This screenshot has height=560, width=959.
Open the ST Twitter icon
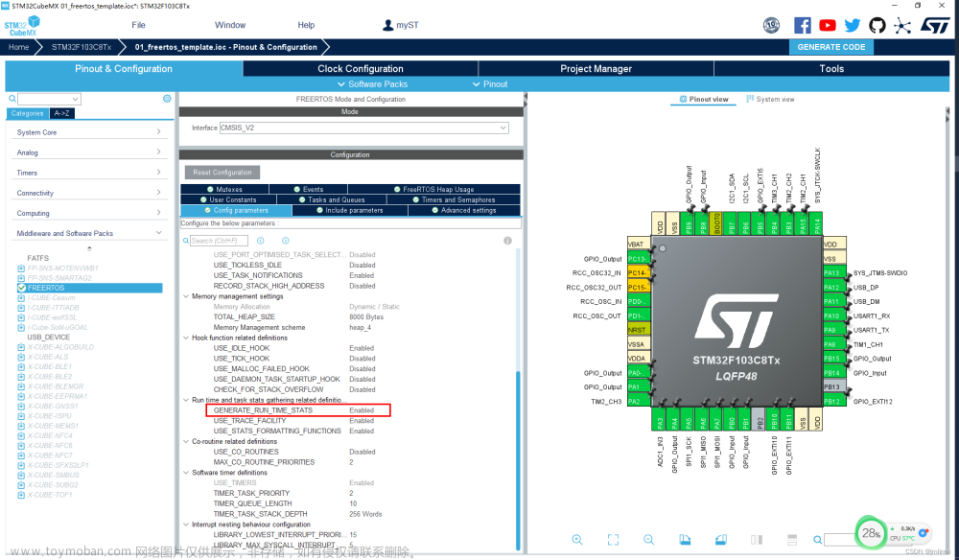853,25
